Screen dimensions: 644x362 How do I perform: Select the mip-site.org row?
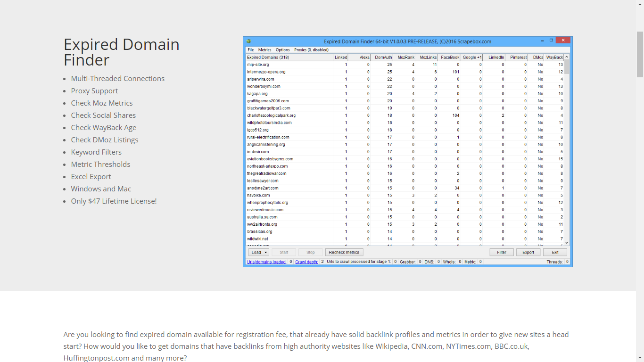click(x=405, y=65)
